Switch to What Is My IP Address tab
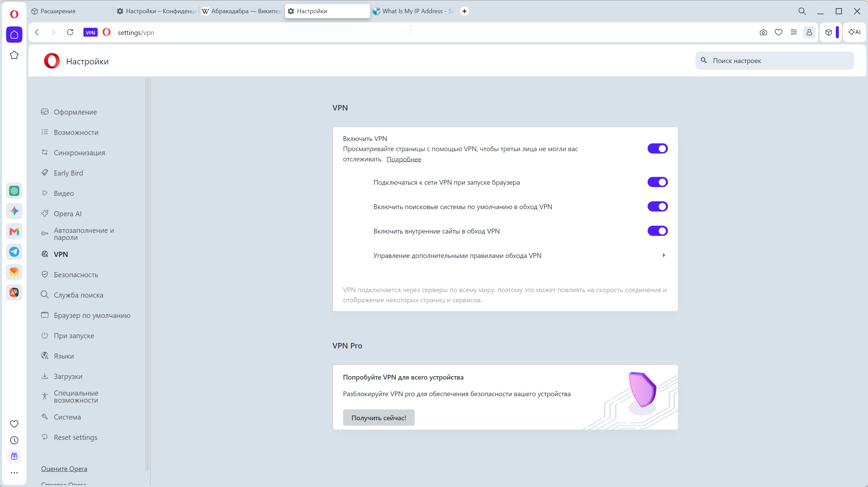Viewport: 868px width, 487px height. (x=413, y=11)
